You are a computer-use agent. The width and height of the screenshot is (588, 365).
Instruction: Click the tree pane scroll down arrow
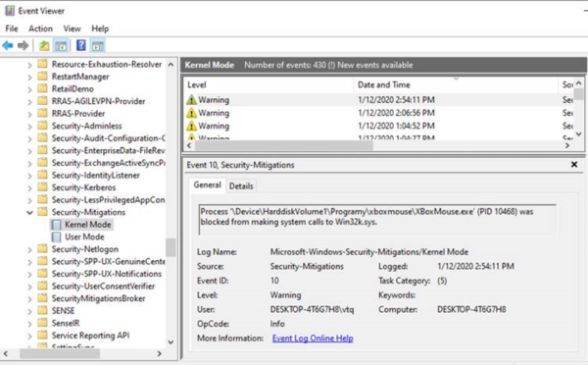coord(171,342)
